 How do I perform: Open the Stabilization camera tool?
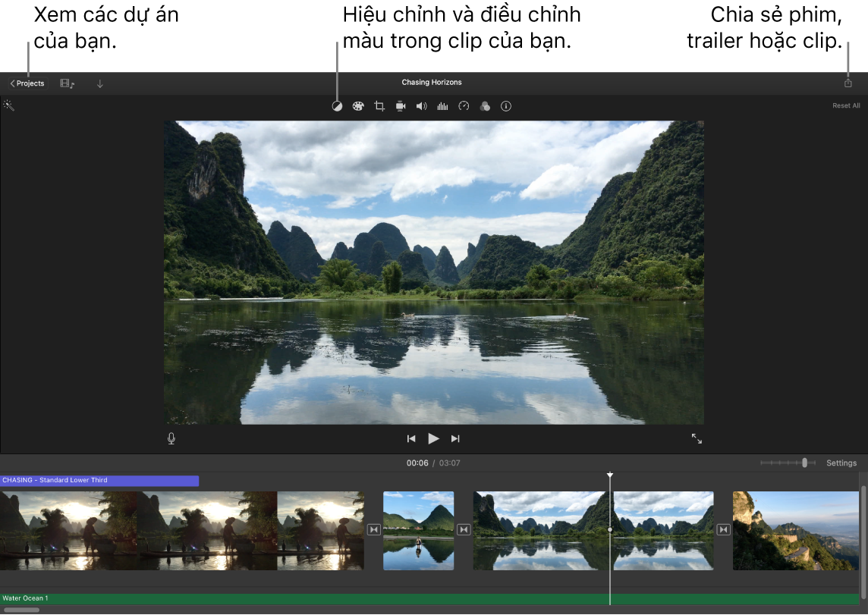(x=401, y=106)
